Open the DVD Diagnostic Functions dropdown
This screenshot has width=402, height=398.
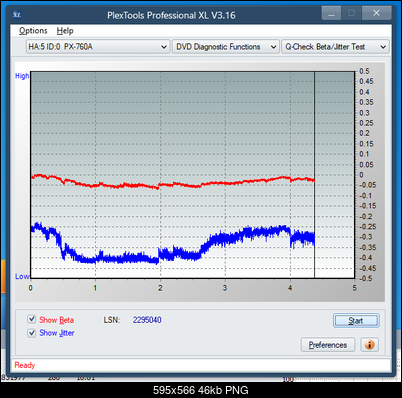226,47
